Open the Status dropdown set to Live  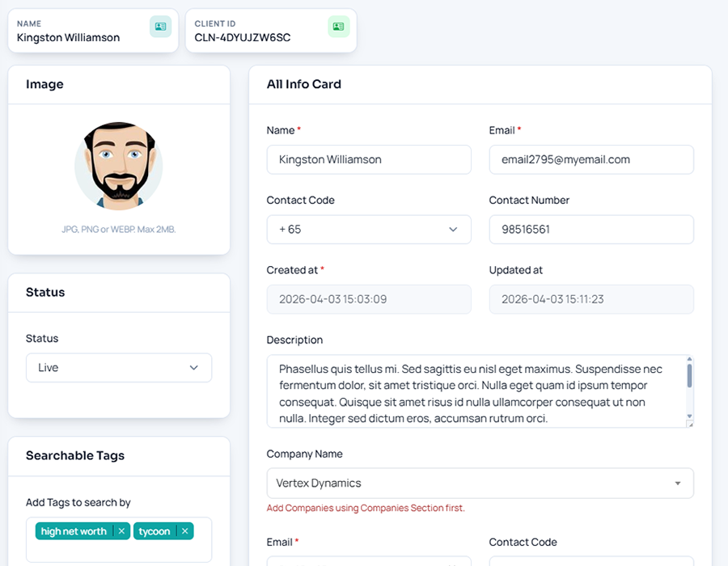(119, 368)
